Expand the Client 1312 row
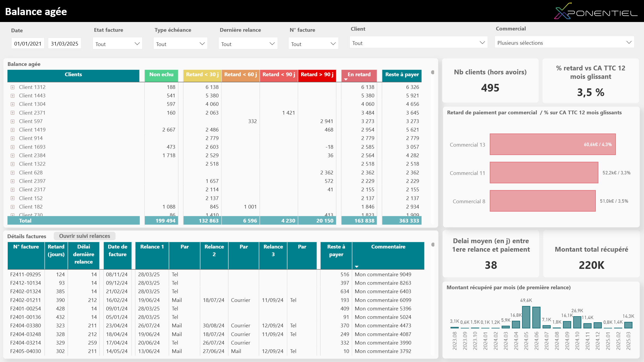644x362 pixels. [x=12, y=87]
